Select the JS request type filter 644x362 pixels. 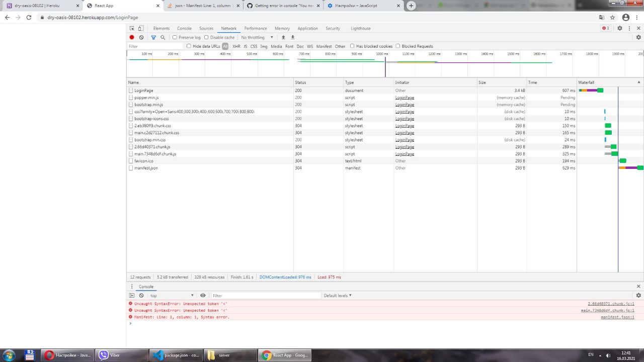(246, 46)
